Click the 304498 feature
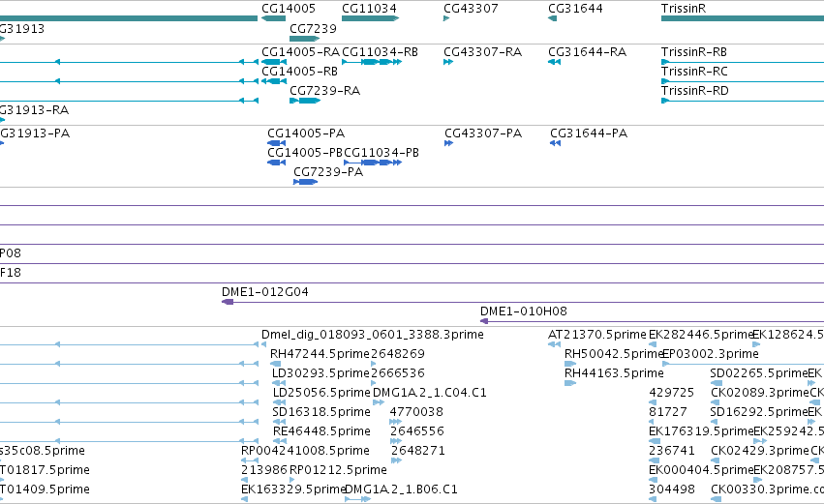Image resolution: width=824 pixels, height=504 pixels. pyautogui.click(x=653, y=499)
